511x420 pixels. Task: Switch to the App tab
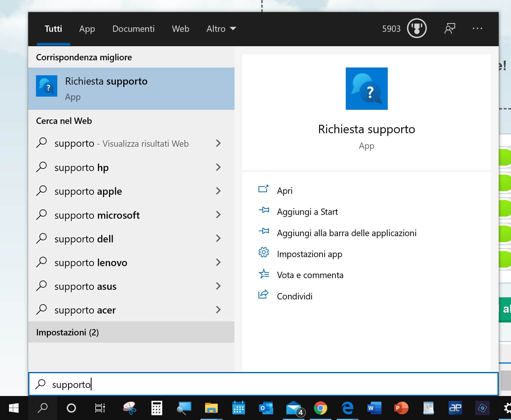click(x=87, y=29)
